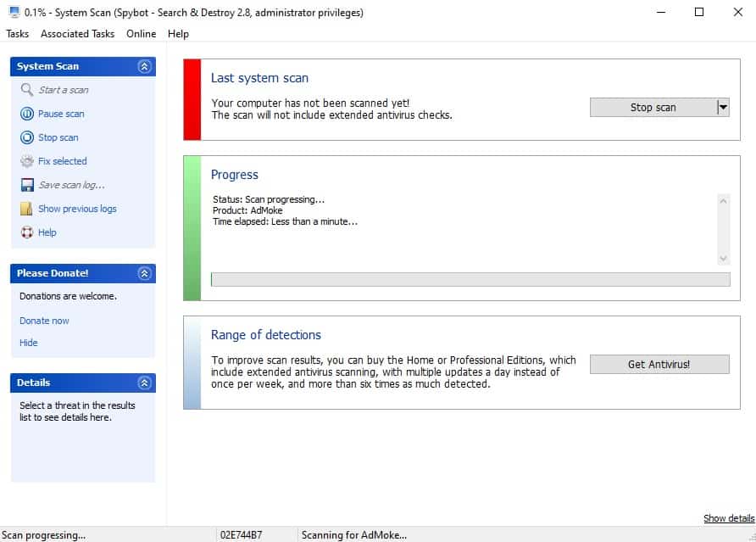Click the Hide link in donate panel
This screenshot has width=756, height=542.
point(29,343)
